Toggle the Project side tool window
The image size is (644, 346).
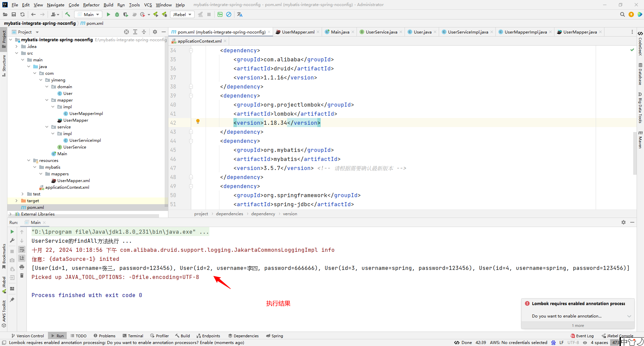click(4, 39)
